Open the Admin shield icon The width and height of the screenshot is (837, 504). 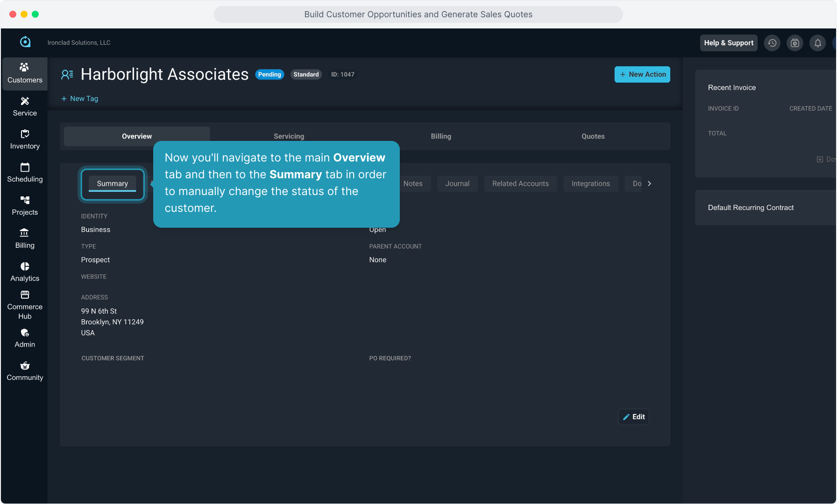click(x=25, y=333)
